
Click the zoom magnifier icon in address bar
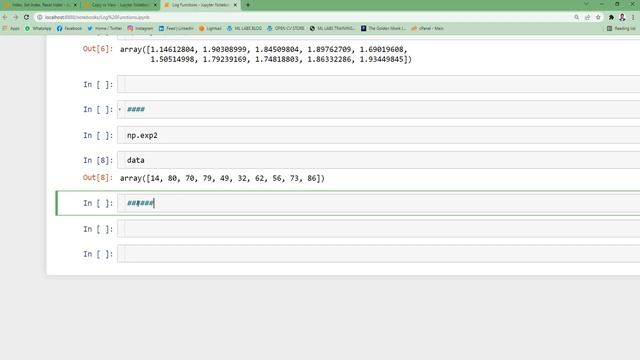576,17
